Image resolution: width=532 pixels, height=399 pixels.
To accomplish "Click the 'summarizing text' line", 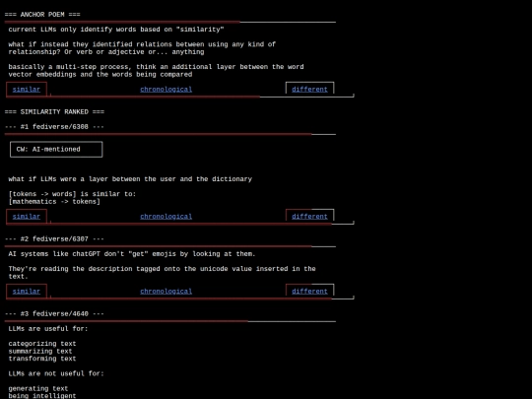I will [x=40, y=351].
